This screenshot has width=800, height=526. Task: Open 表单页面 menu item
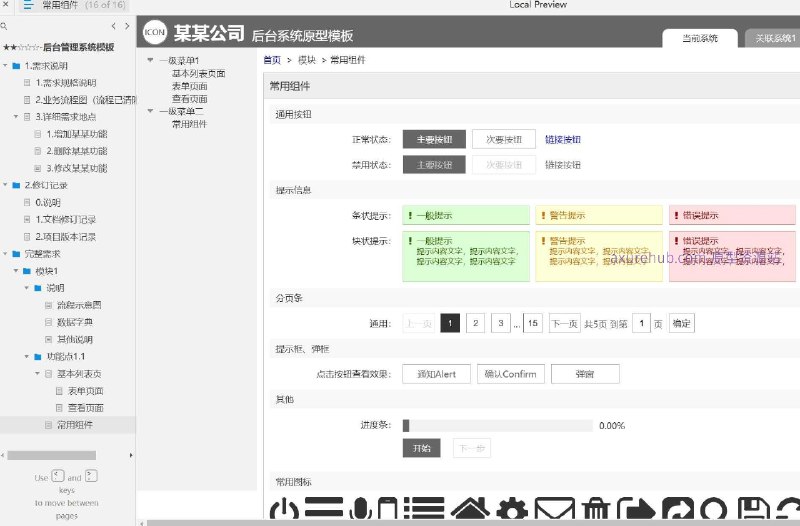[x=189, y=86]
